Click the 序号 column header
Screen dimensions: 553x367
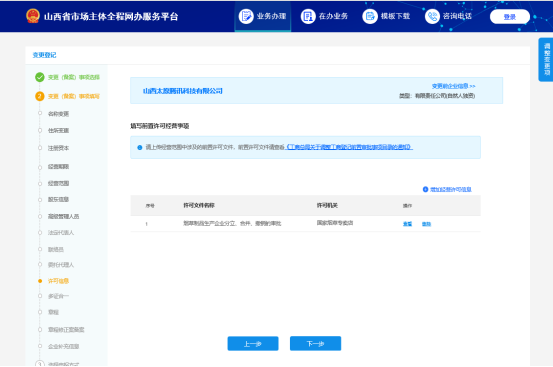[150, 206]
